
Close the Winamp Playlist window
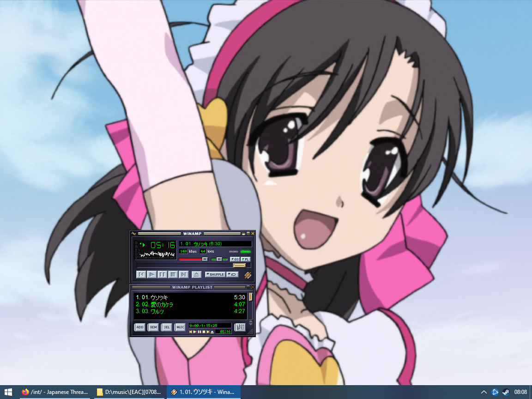253,287
